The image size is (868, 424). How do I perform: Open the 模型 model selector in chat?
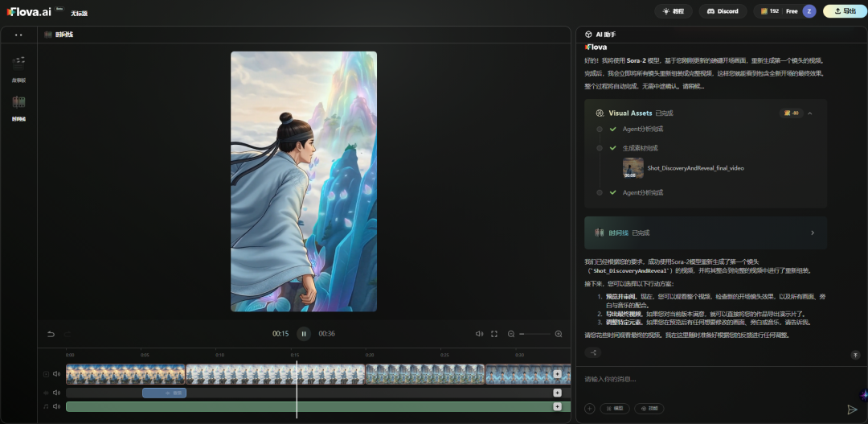coord(615,409)
